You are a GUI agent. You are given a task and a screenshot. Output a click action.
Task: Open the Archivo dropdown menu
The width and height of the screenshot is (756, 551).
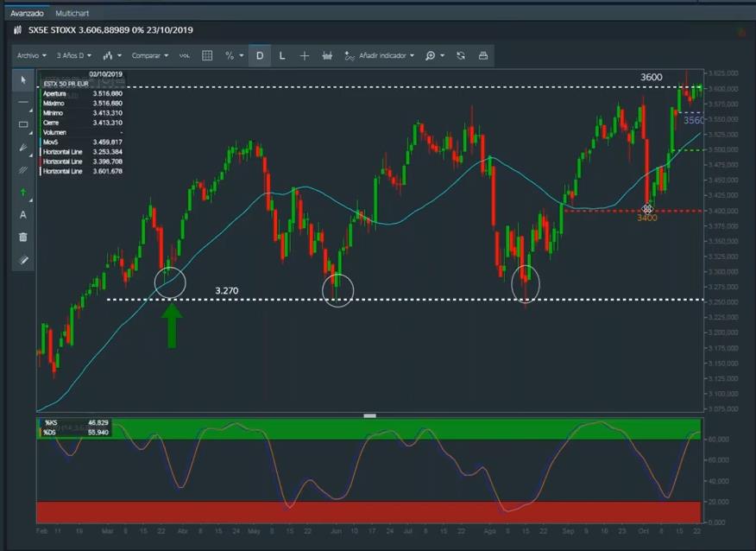30,55
